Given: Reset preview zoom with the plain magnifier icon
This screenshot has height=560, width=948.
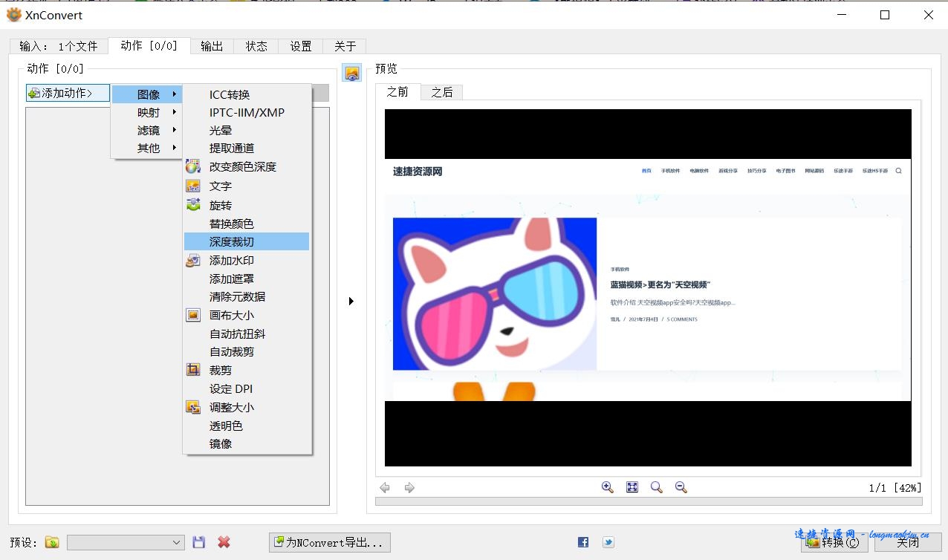Looking at the screenshot, I should click(x=657, y=487).
